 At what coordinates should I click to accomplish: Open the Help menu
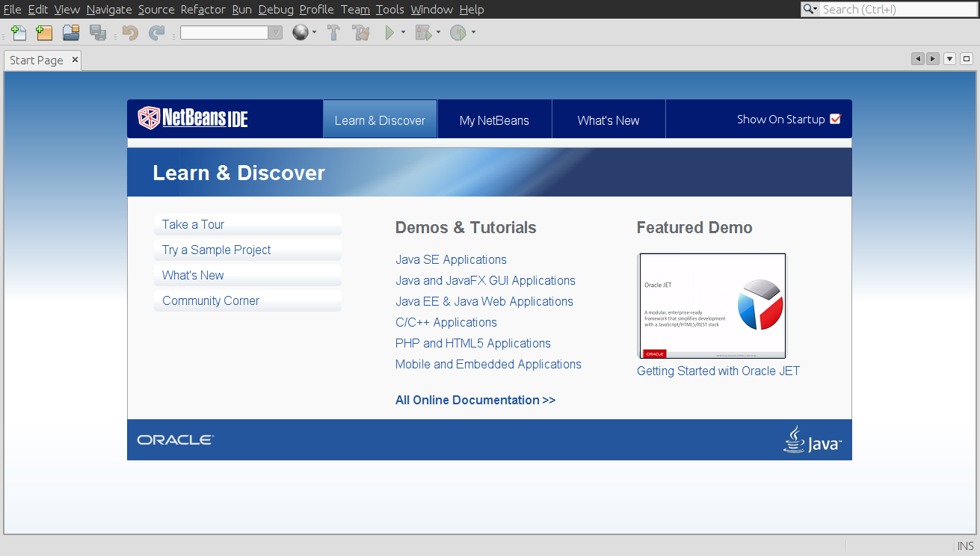tap(472, 9)
